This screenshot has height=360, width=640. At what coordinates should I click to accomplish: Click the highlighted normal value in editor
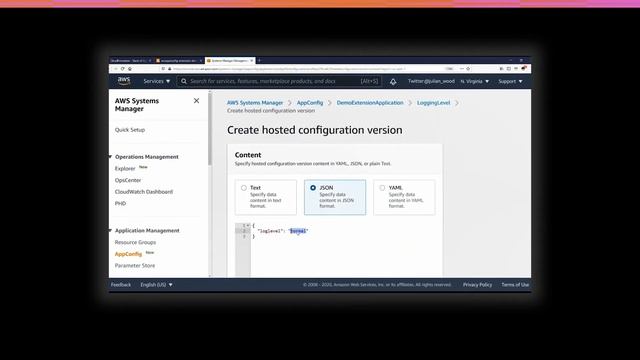tap(298, 231)
